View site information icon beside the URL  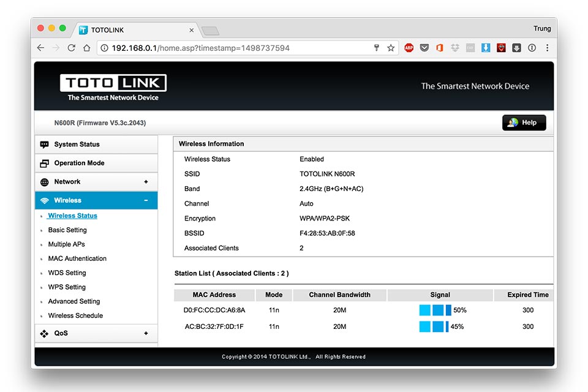point(105,48)
